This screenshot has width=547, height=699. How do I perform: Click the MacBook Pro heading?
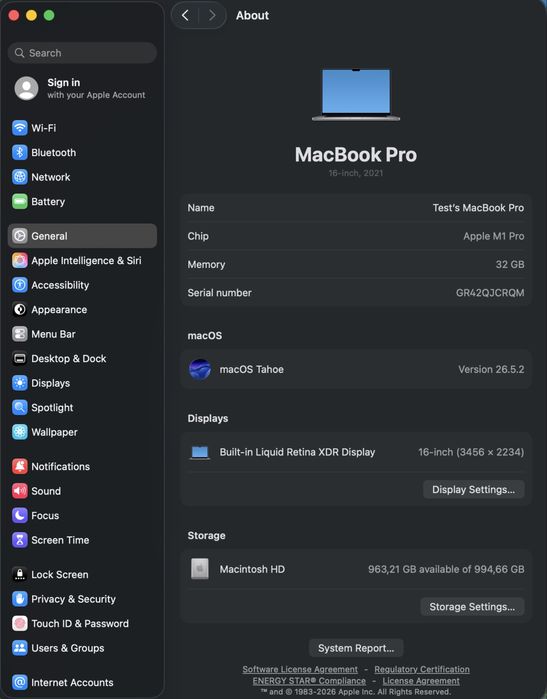[356, 155]
